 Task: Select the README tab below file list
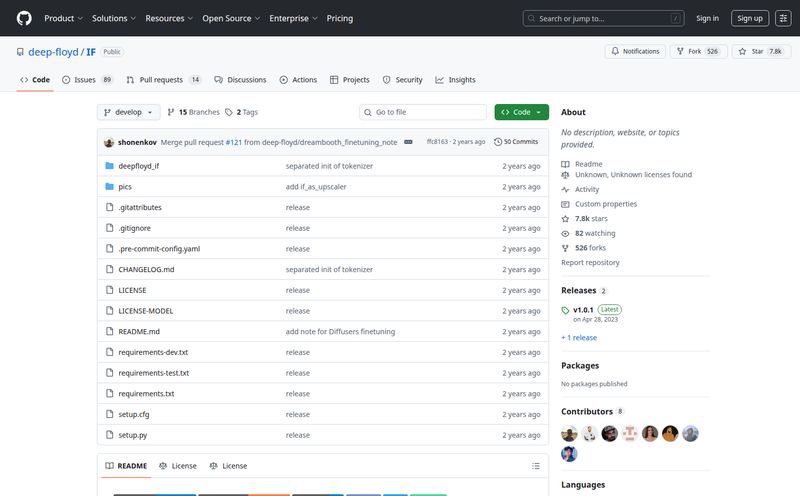click(126, 466)
